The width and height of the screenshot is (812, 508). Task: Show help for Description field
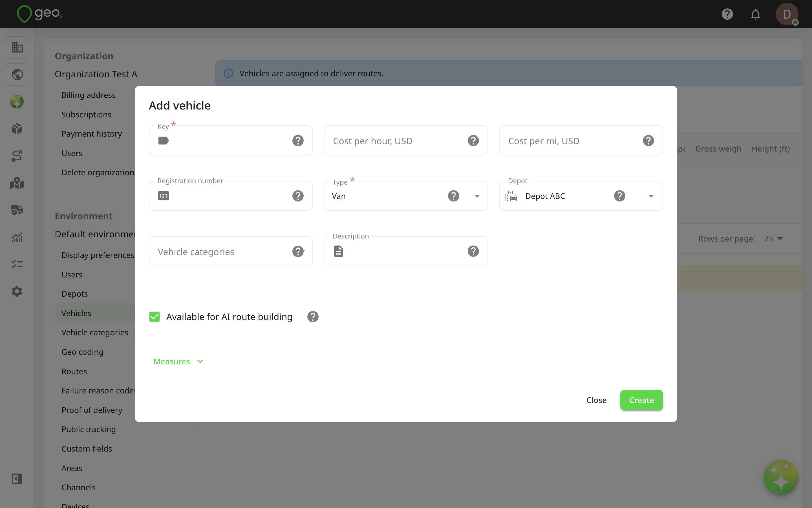click(473, 251)
